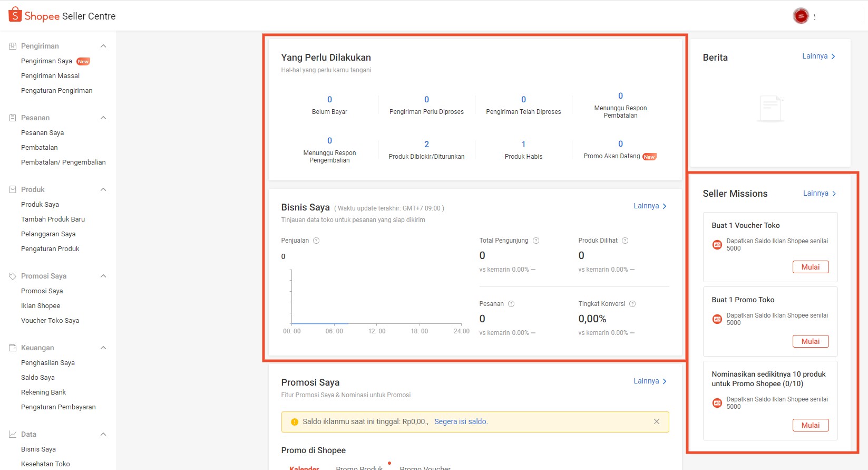Click the Shopee bag logo icon
The image size is (868, 470).
click(x=15, y=15)
